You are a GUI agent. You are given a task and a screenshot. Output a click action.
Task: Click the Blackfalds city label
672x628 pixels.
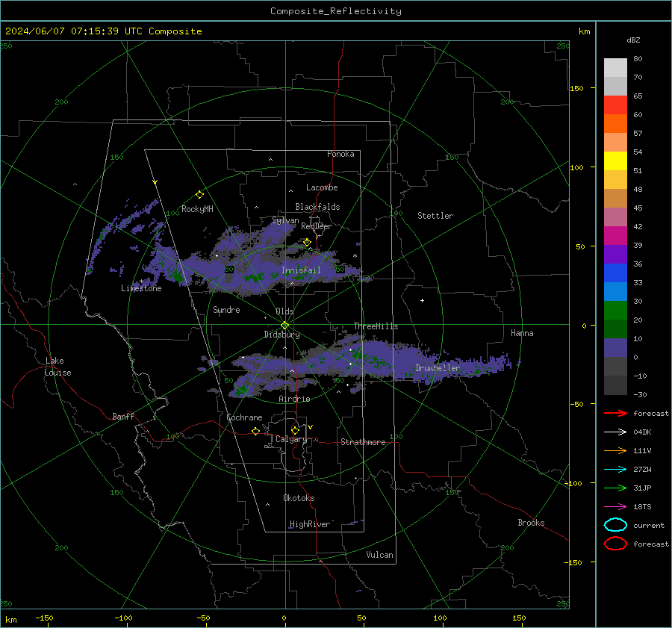pos(317,207)
